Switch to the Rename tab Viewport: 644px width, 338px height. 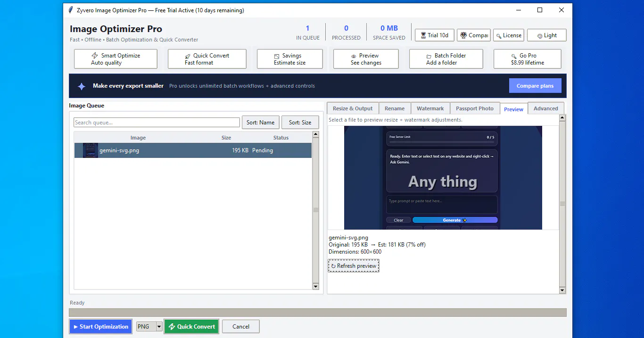(395, 108)
